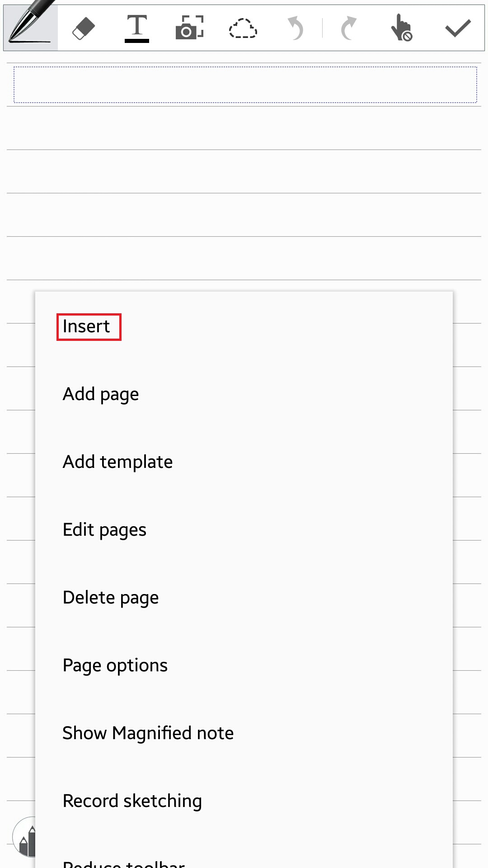Viewport: 488px width, 868px height.
Task: Activate the Text tool
Action: 136,28
